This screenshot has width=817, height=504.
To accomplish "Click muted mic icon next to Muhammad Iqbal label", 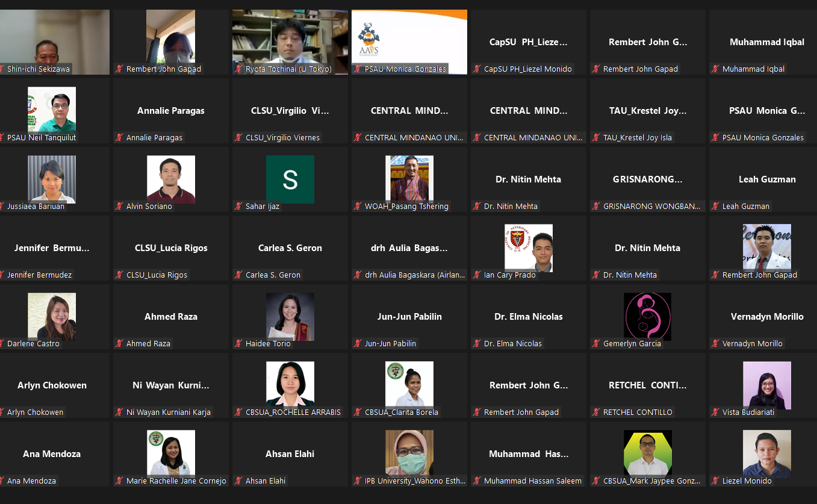I will tap(716, 69).
